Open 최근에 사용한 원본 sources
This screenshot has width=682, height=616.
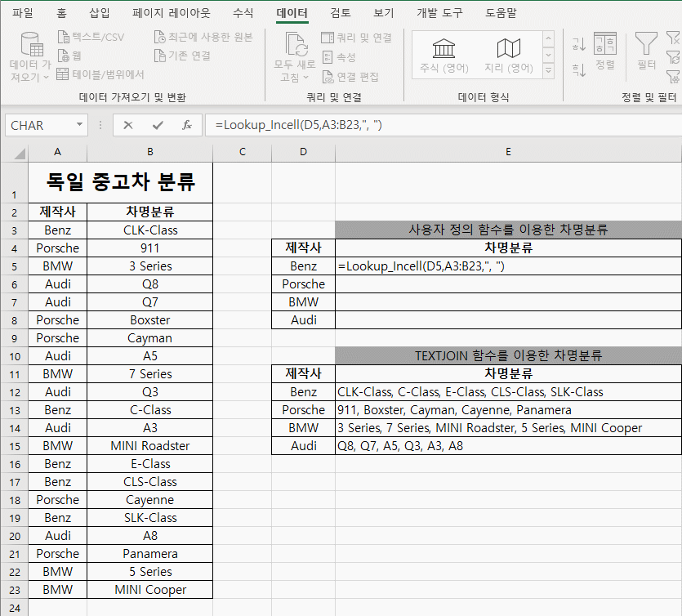click(x=203, y=37)
